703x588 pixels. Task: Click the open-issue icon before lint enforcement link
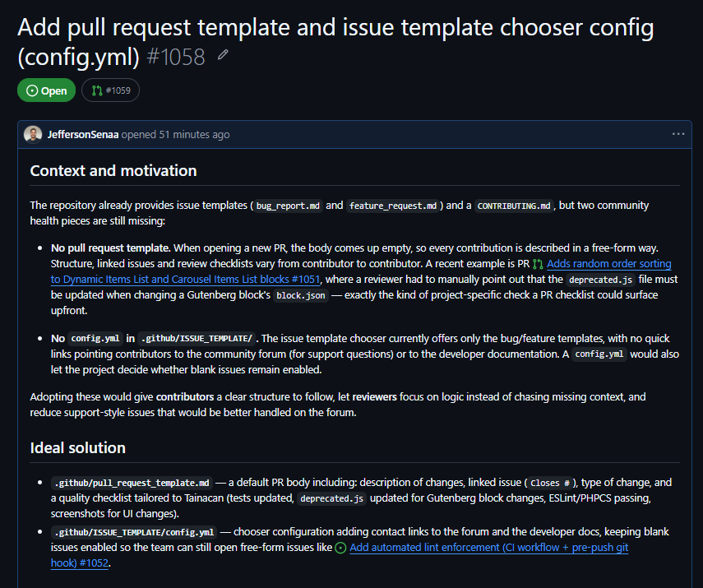[x=340, y=548]
